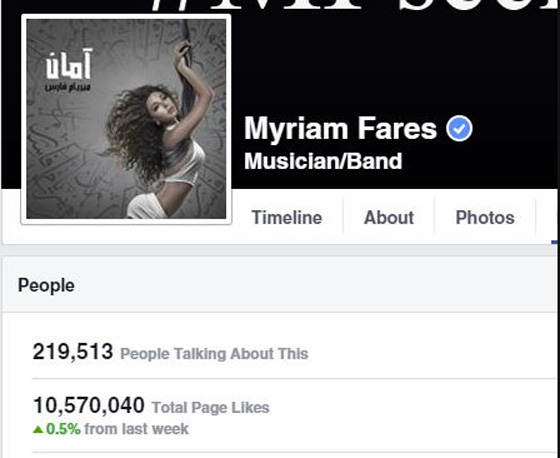560x458 pixels.
Task: Click the Myriam Fares page name
Action: pyautogui.click(x=340, y=129)
